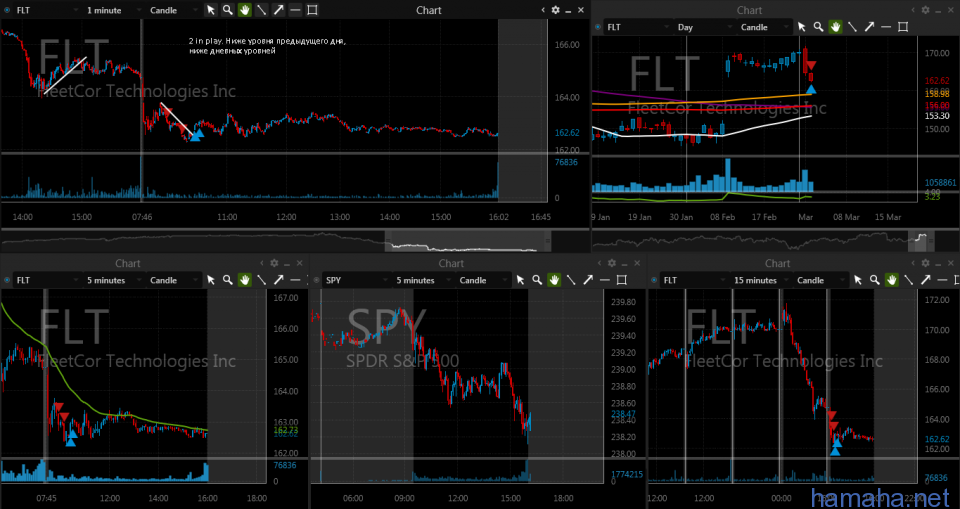
Task: Select the pointer tool in the SPY chart
Action: click(520, 280)
